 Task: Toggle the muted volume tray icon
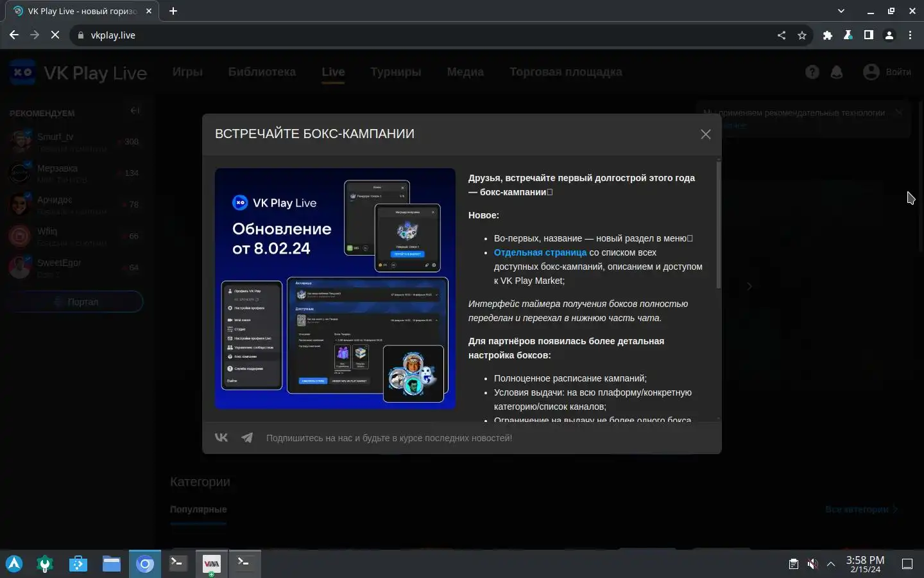812,564
